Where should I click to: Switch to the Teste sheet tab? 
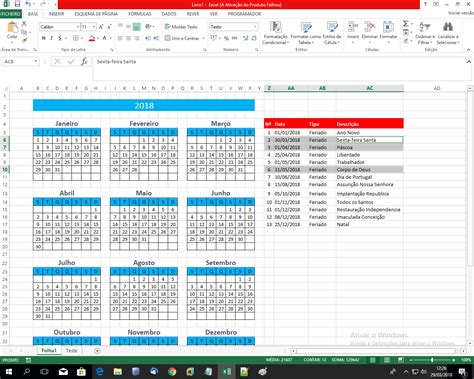pyautogui.click(x=71, y=351)
